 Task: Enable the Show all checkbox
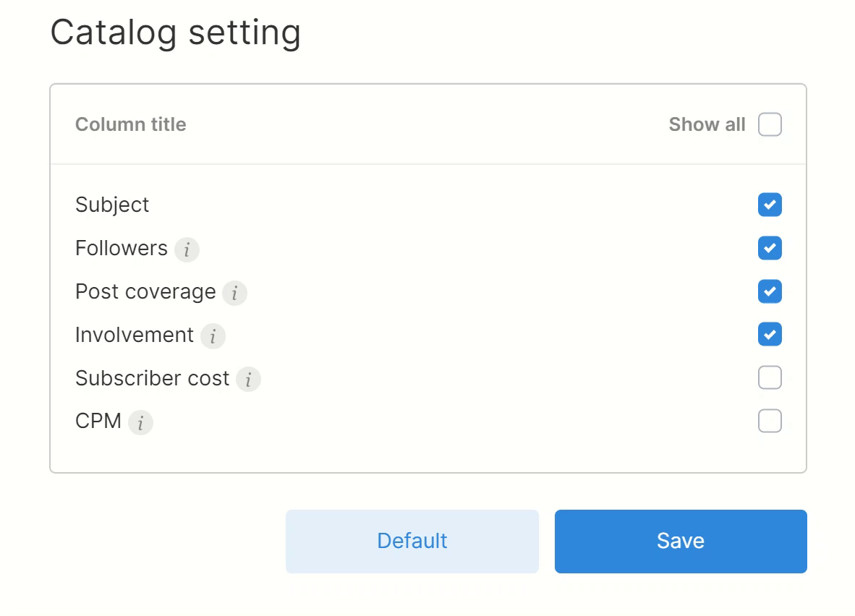770,124
